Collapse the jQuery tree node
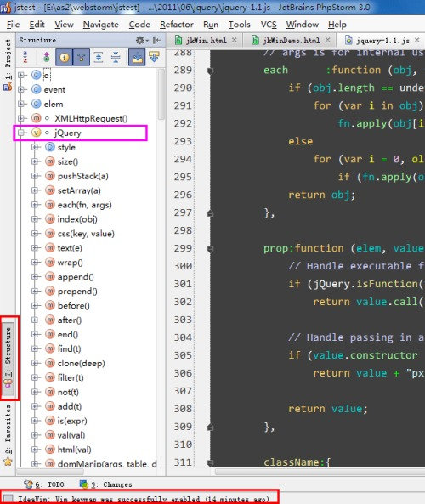 coord(21,133)
